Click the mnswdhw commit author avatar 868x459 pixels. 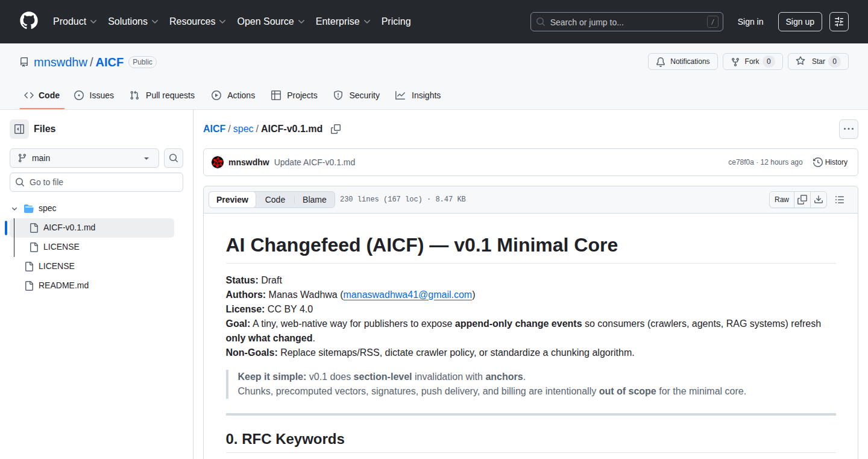218,162
